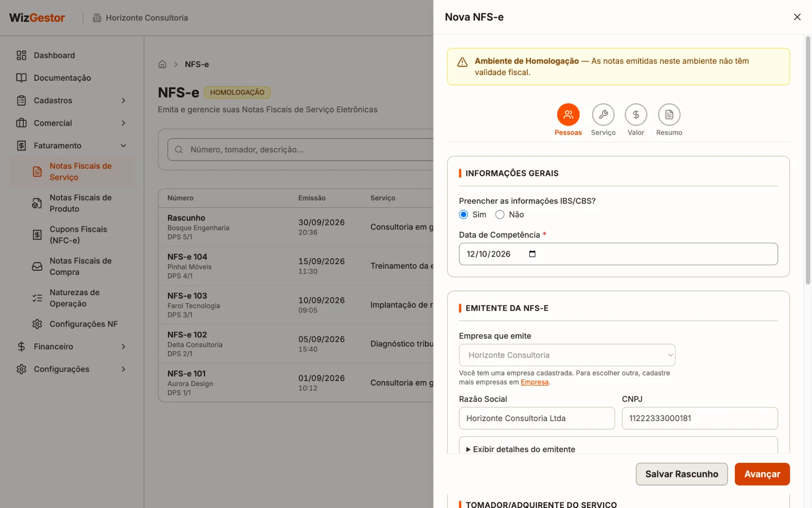Expand the Comercial menu chevron
Screen dimensions: 812x508
click(123, 123)
